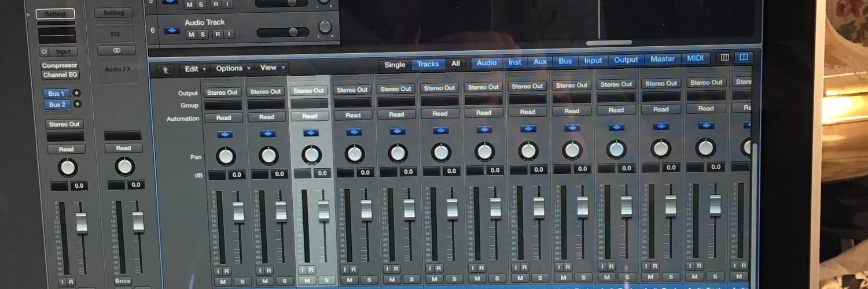The image size is (868, 289).
Task: Record-enable track 6 Audio Track
Action: (x=218, y=34)
